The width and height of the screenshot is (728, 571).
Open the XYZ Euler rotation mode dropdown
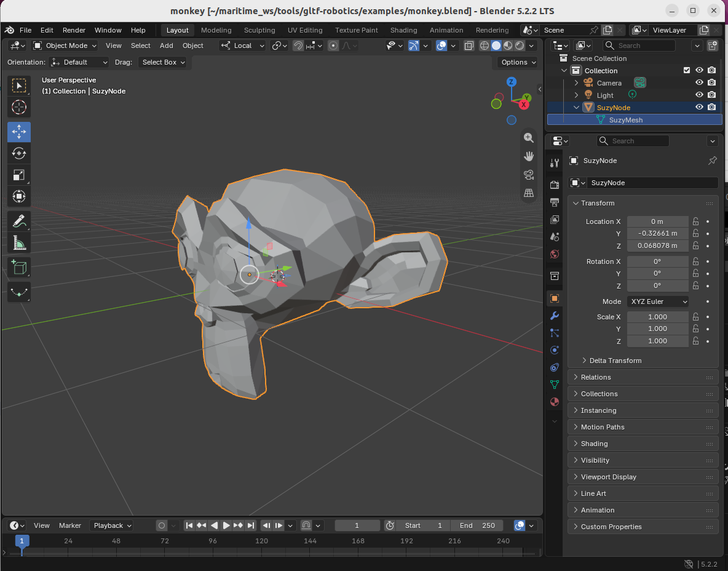(658, 301)
